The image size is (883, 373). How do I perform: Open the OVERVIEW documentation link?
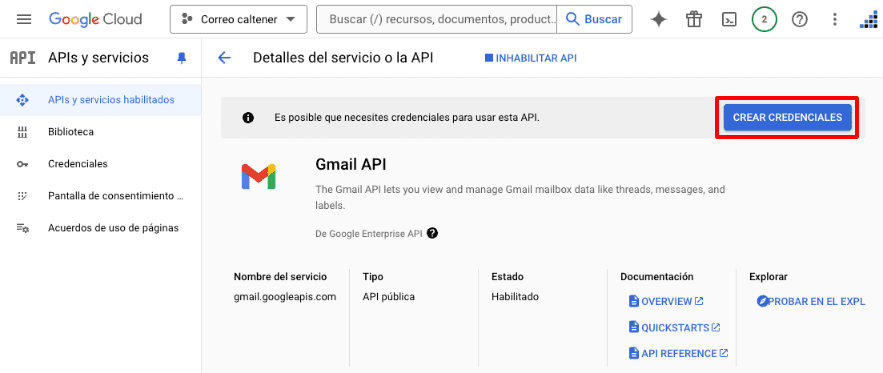pyautogui.click(x=666, y=301)
